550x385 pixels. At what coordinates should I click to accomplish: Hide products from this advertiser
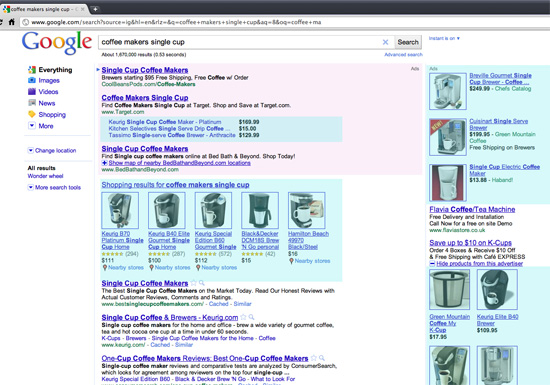pos(476,264)
